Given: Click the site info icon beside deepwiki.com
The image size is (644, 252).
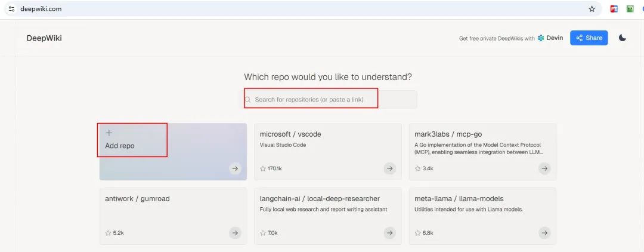Looking at the screenshot, I should (x=11, y=8).
